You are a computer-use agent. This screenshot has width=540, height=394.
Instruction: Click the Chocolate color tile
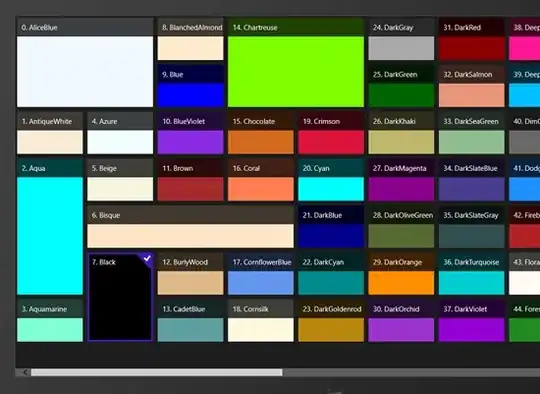(261, 133)
